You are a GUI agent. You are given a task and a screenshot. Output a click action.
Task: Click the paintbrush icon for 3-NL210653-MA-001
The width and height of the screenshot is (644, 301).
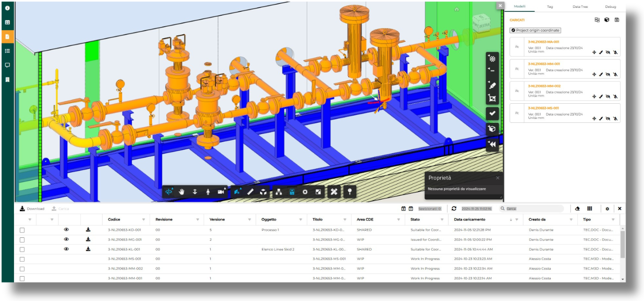(x=601, y=52)
